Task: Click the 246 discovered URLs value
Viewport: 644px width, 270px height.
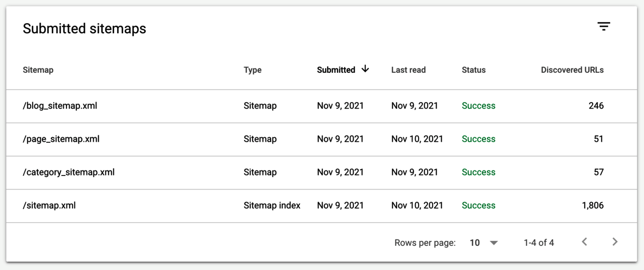Action: tap(596, 106)
